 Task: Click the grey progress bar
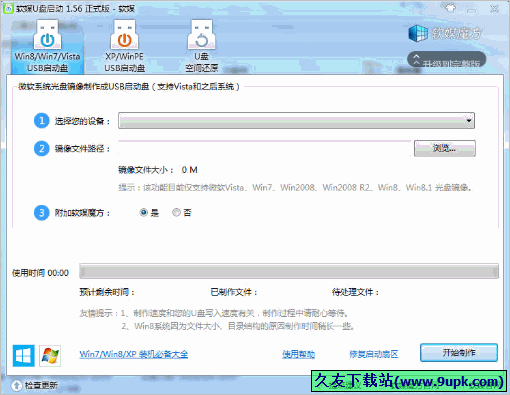[289, 271]
